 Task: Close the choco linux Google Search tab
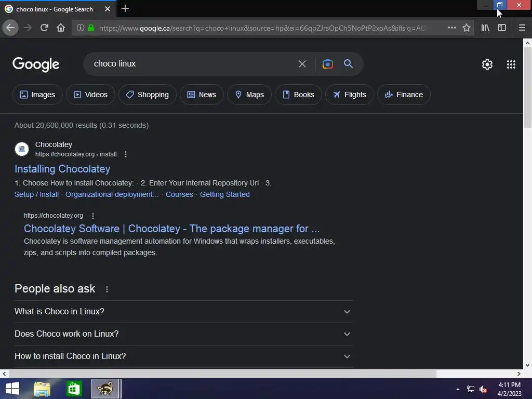coord(108,9)
